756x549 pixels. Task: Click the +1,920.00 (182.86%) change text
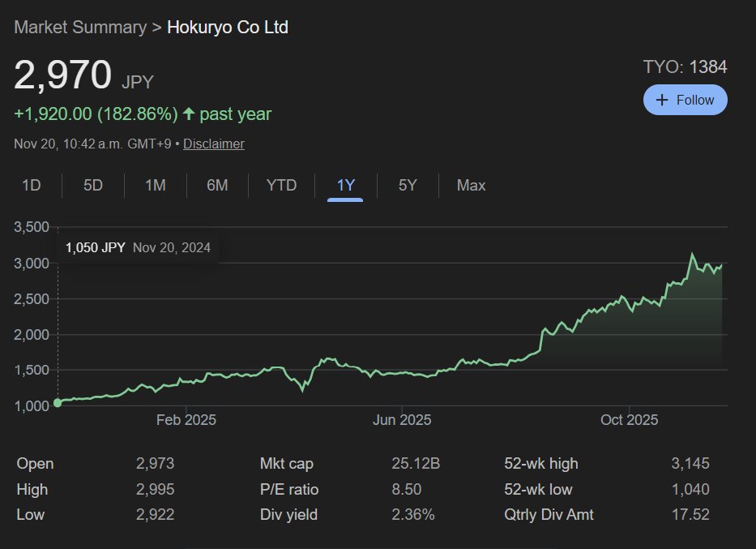[x=96, y=114]
